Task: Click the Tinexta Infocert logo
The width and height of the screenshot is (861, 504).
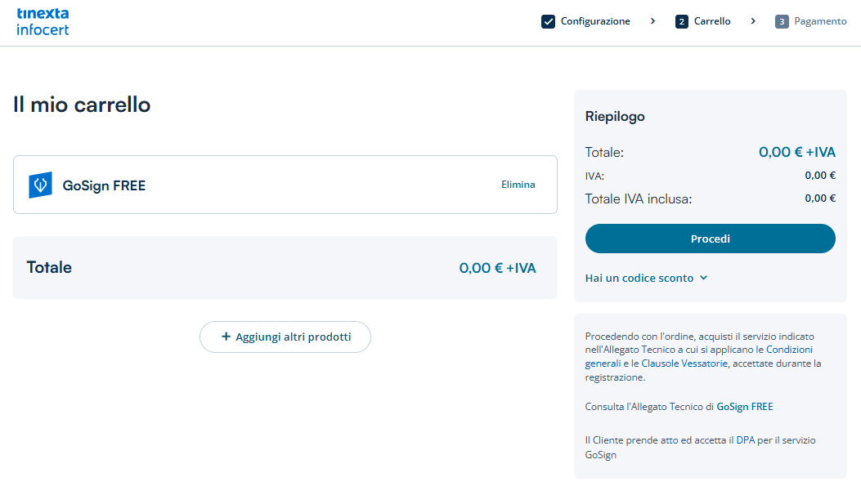Action: [x=43, y=22]
